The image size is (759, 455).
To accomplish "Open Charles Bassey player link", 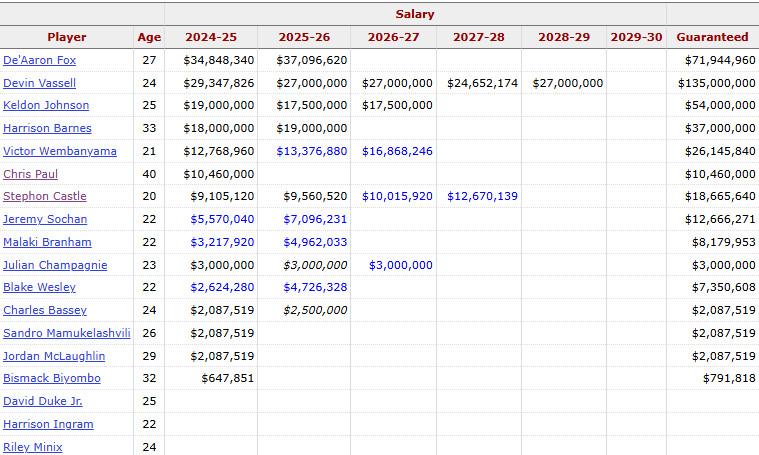I will (x=45, y=310).
